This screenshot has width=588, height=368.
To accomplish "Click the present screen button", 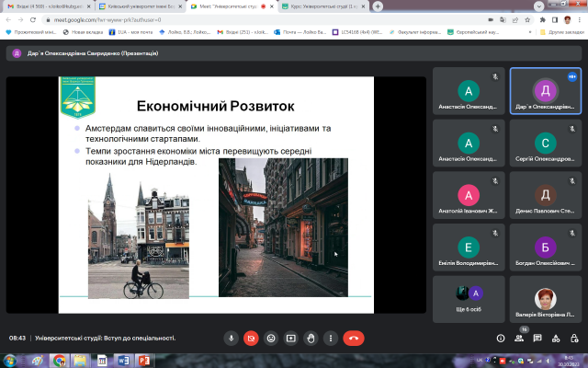I will coord(291,338).
